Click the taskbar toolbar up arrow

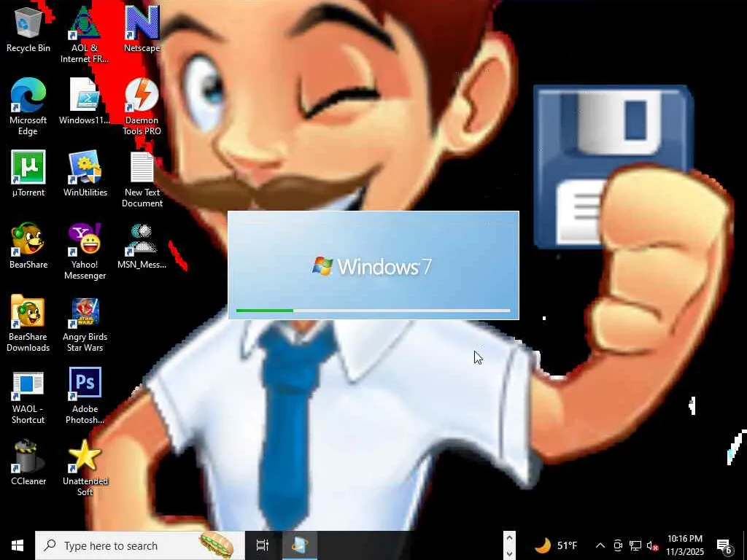508,538
